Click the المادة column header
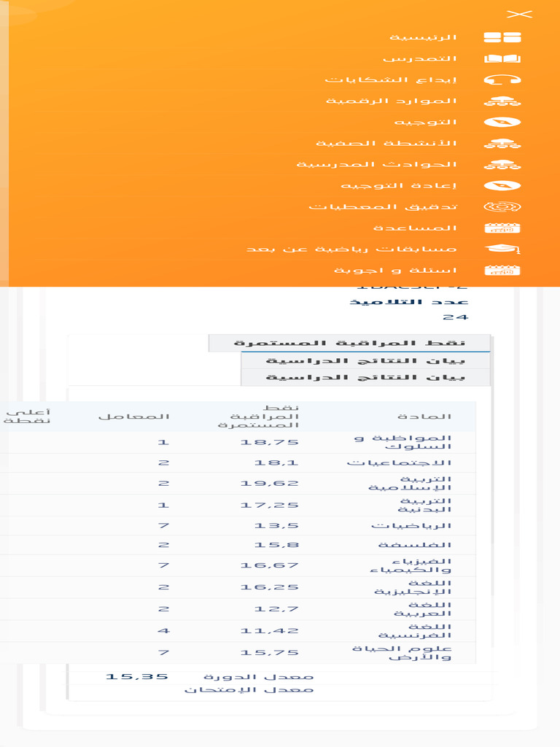Image resolution: width=560 pixels, height=747 pixels. 424,417
